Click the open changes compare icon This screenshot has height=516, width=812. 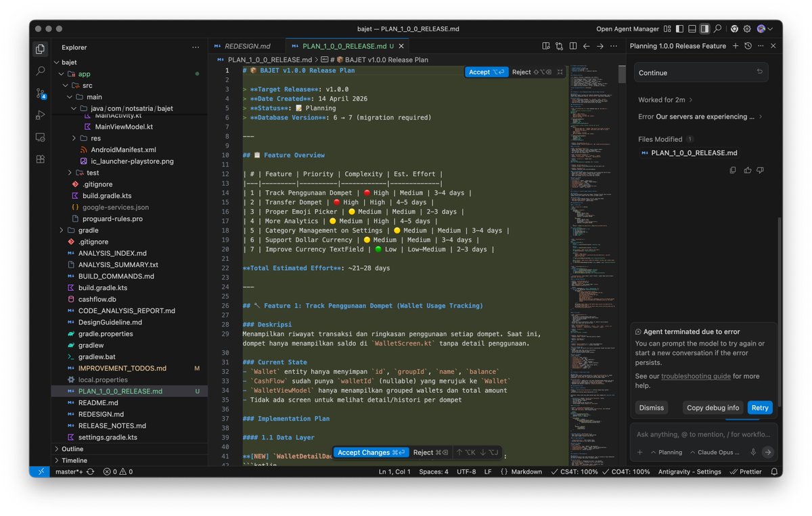(560, 46)
